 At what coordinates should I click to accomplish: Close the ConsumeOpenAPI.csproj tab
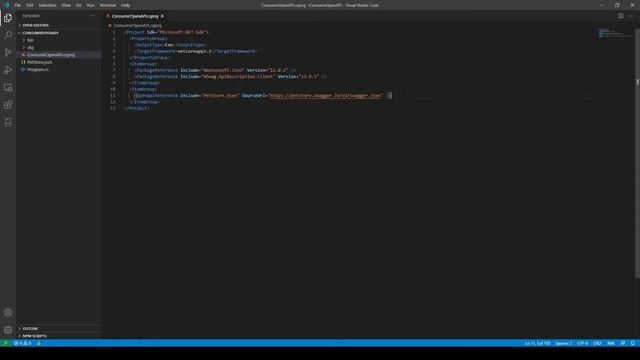(x=162, y=16)
